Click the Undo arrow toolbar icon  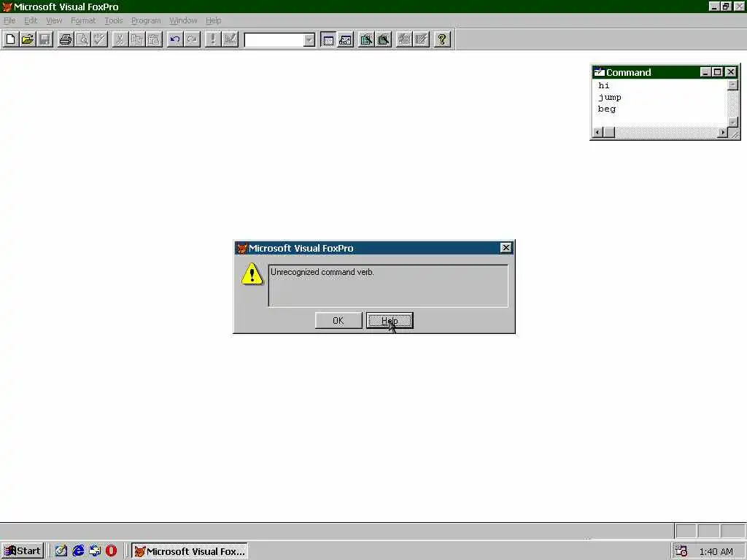click(175, 39)
